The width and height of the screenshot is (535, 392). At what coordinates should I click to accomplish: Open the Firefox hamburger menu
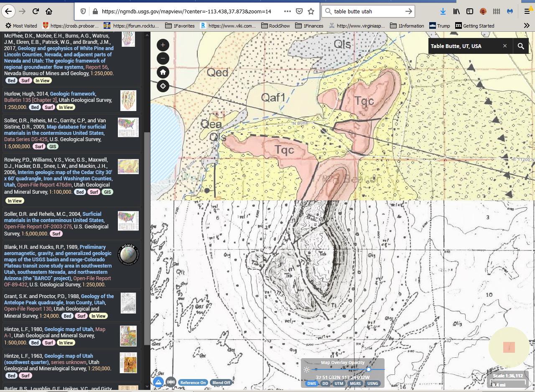click(527, 11)
